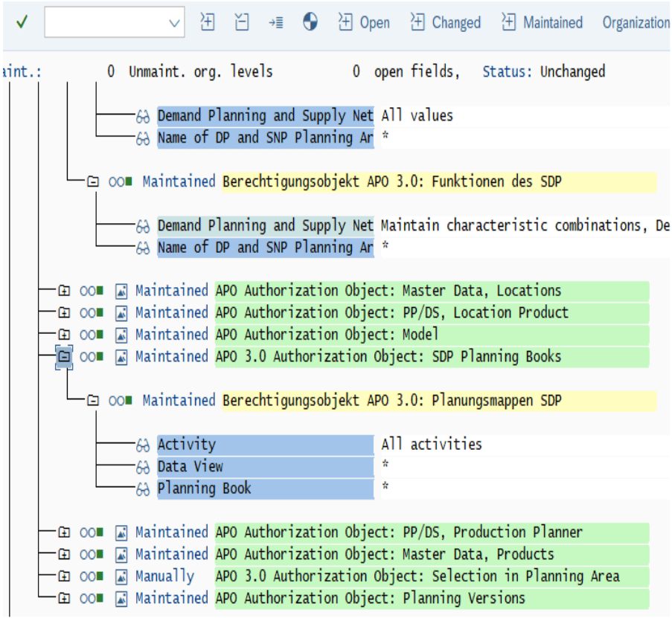Select 'APO 3.0 Authorization Object: SDP Planning Books'
Screen dimensions: 672x618
coord(432,357)
